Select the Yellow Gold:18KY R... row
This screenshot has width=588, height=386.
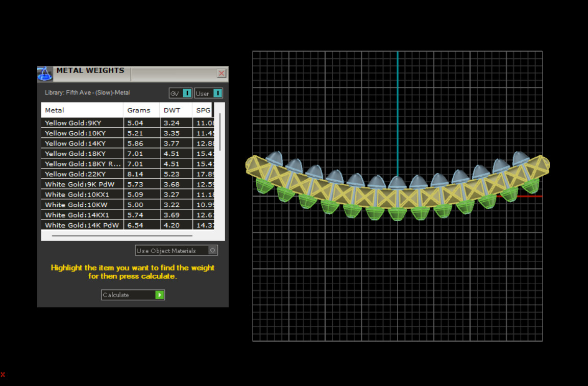pos(128,163)
